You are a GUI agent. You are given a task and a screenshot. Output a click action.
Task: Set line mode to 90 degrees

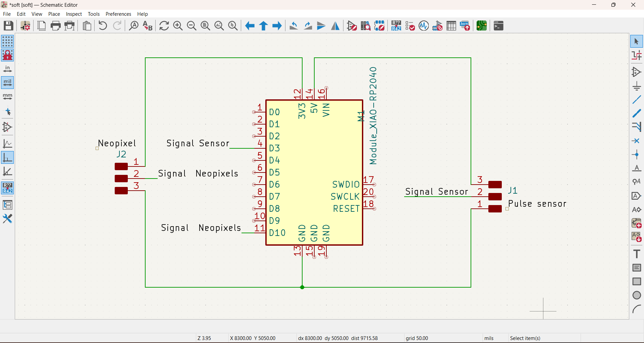pos(7,157)
